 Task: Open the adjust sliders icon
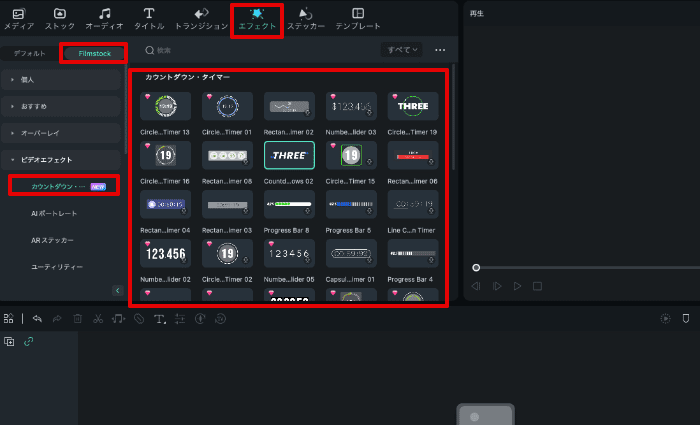180,319
